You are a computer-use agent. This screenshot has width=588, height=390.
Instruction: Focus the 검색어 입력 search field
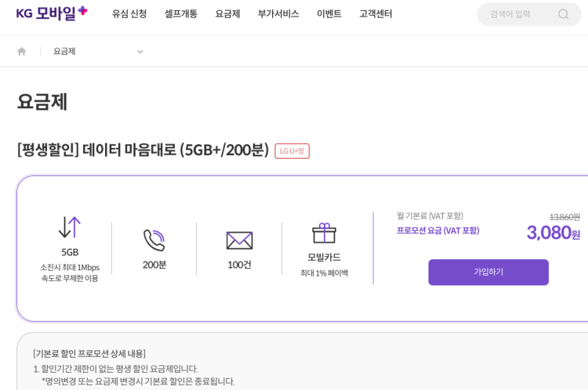[x=519, y=14]
